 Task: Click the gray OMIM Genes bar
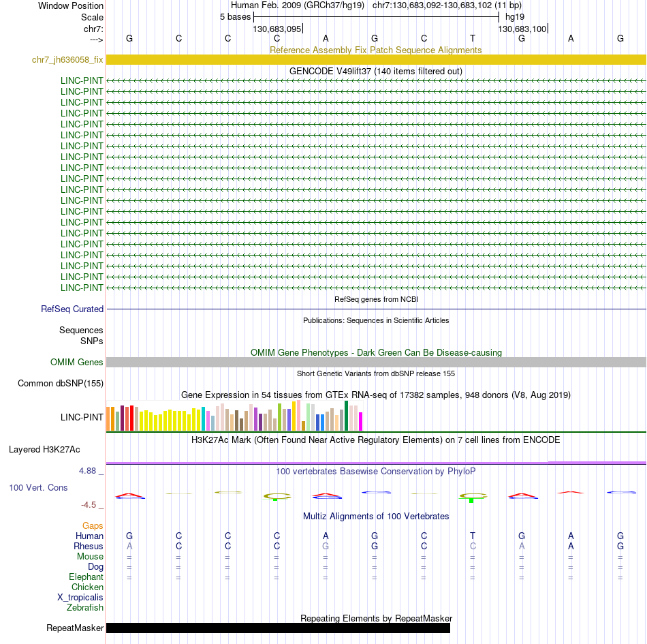point(376,362)
